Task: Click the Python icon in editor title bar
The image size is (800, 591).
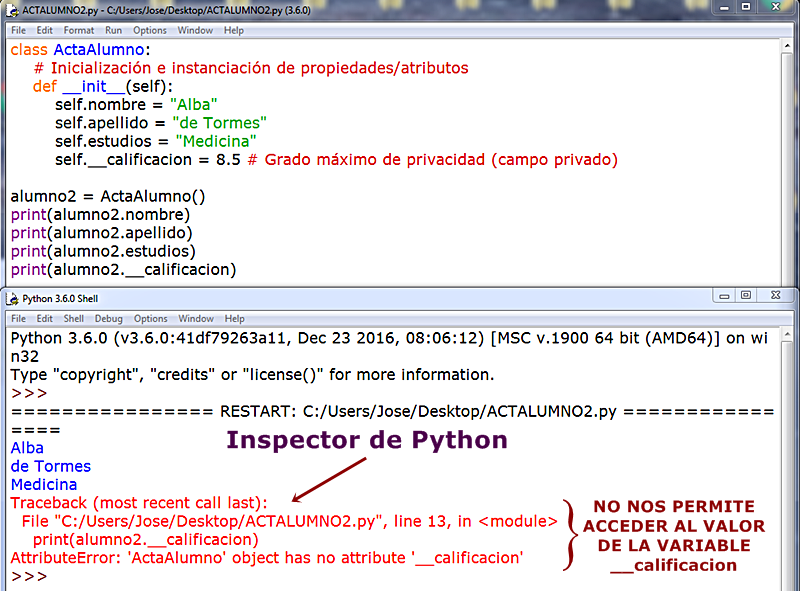Action: (x=12, y=10)
